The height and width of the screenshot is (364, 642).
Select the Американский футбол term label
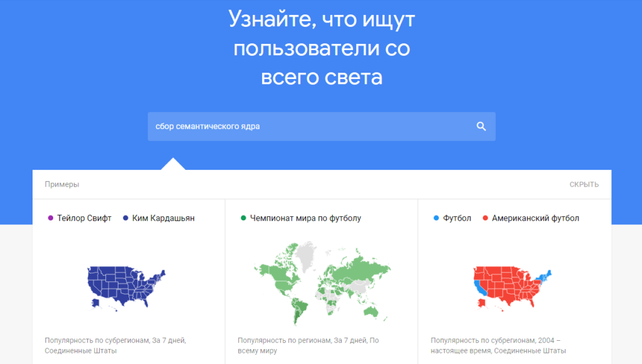[x=535, y=218]
